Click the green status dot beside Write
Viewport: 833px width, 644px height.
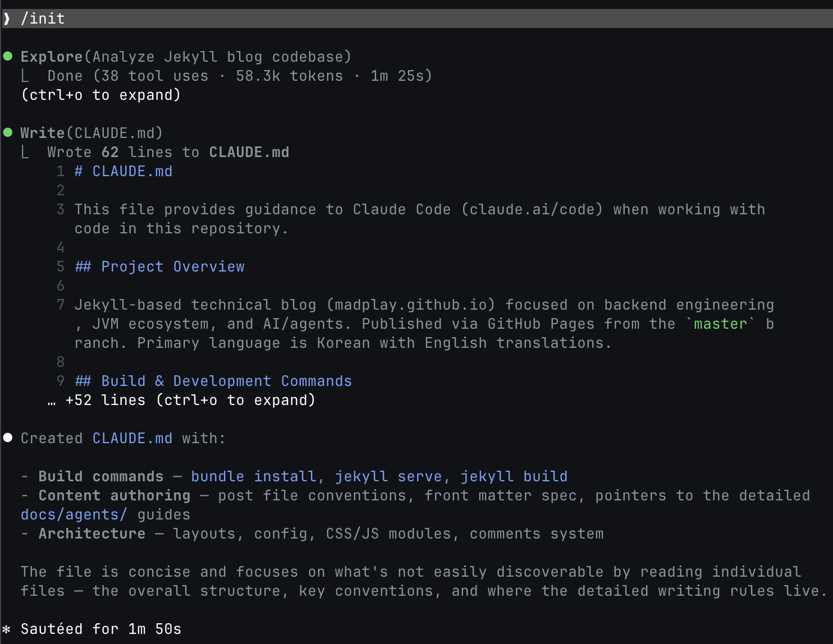(x=8, y=132)
